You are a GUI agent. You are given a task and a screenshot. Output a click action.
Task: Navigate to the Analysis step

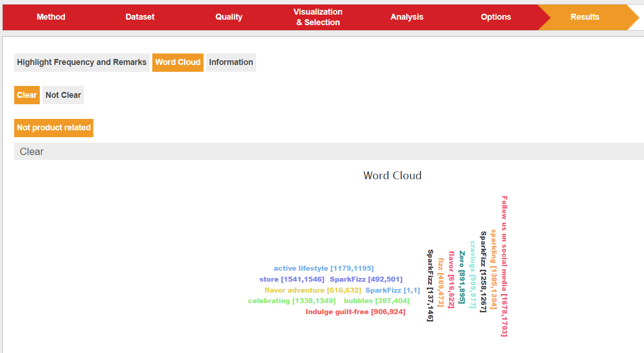tap(407, 17)
